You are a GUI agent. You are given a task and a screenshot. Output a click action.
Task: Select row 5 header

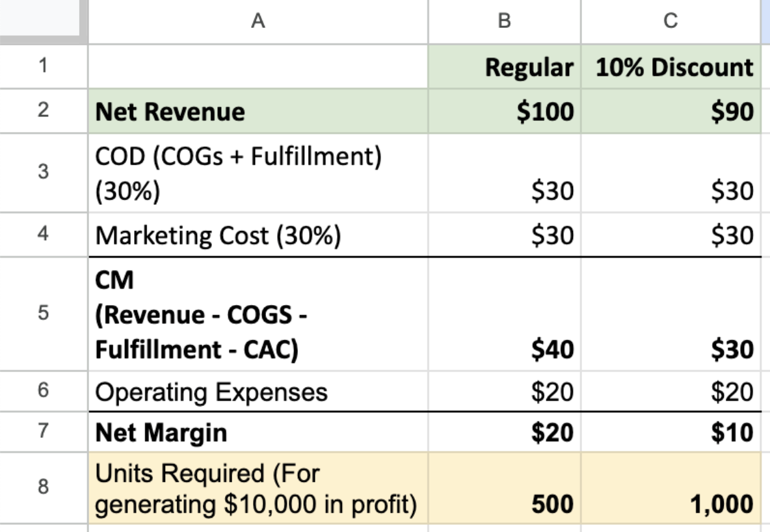tap(43, 313)
